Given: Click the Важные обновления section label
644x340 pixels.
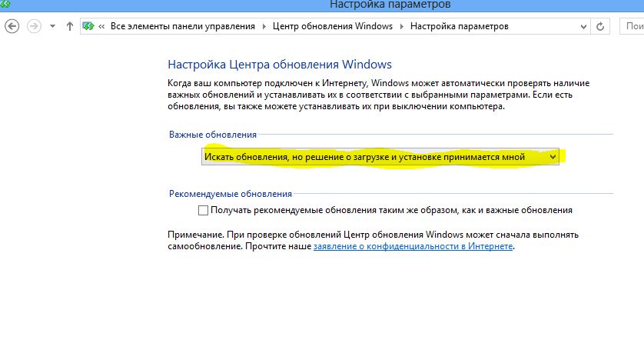Looking at the screenshot, I should (213, 135).
